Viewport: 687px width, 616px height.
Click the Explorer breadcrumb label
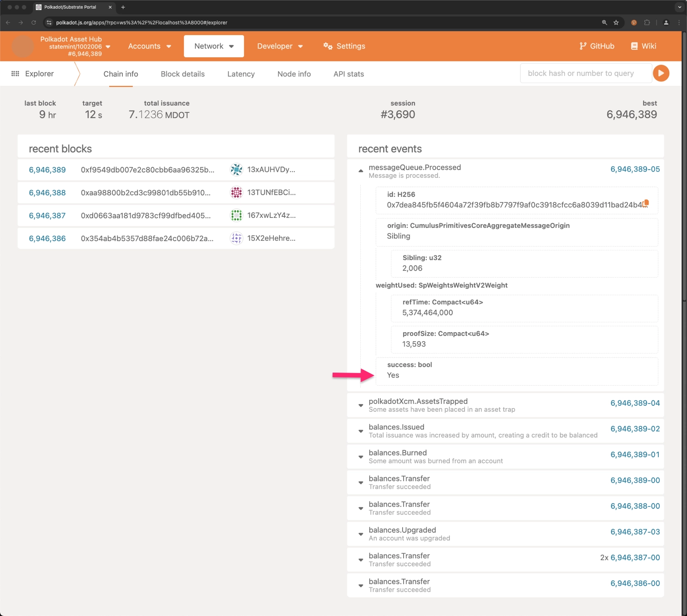pyautogui.click(x=39, y=74)
